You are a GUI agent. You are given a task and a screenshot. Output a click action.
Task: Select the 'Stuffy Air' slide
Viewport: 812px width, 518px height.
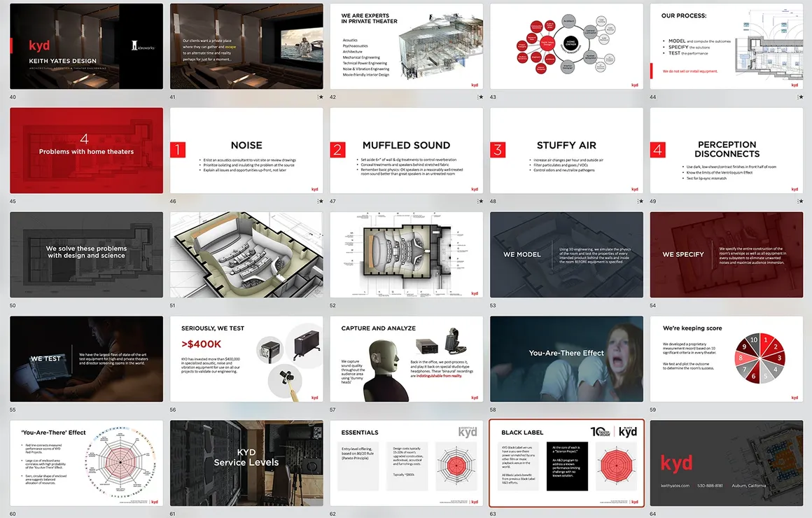[x=566, y=150]
